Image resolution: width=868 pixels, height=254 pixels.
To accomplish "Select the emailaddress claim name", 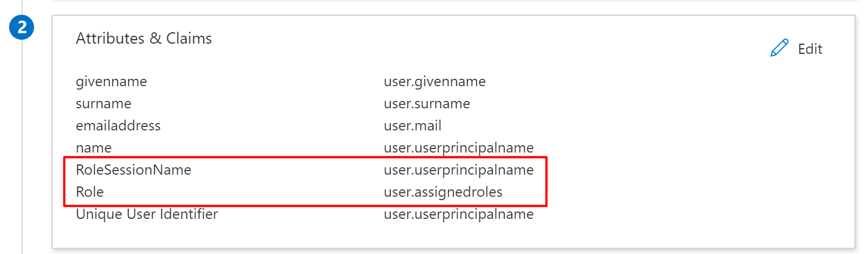I will (118, 125).
